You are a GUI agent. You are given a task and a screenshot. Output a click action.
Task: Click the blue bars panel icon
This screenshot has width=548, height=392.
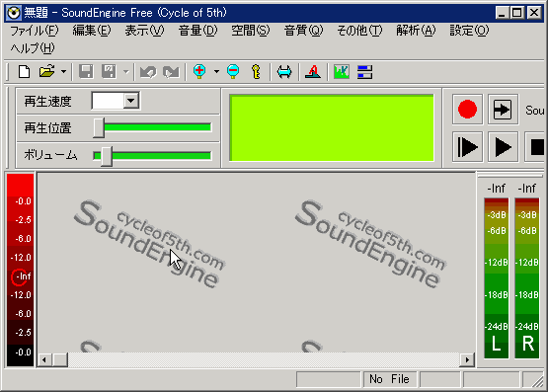point(364,72)
